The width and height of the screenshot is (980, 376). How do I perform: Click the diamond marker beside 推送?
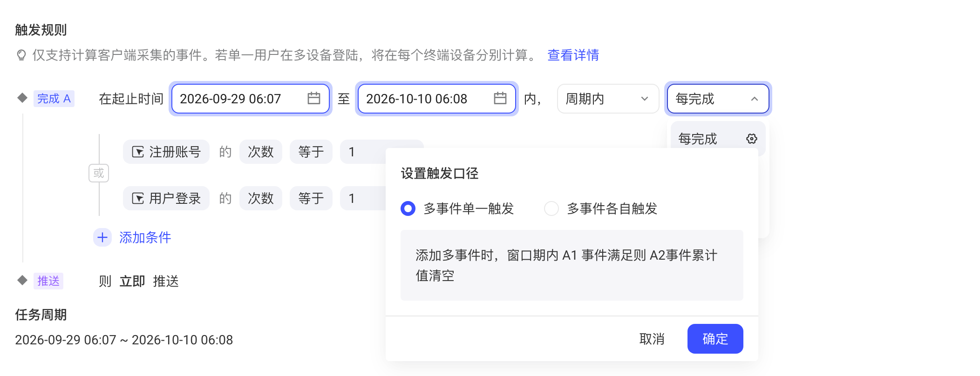click(22, 280)
